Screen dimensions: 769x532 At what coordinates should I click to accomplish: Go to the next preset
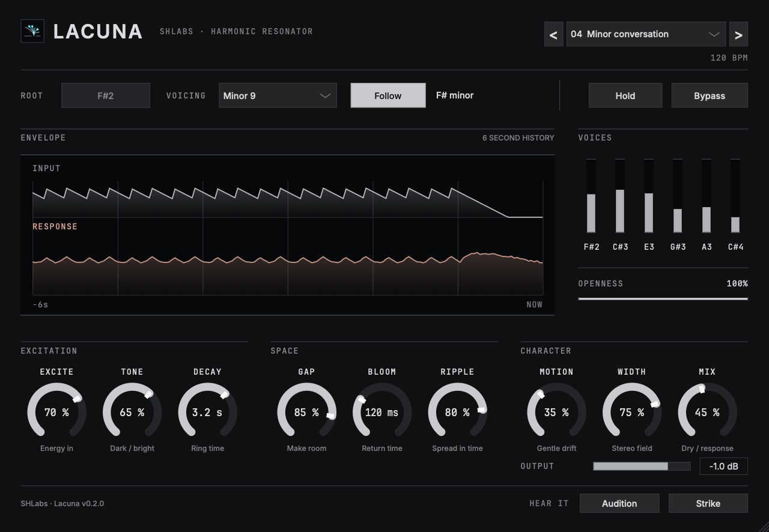[x=738, y=34]
